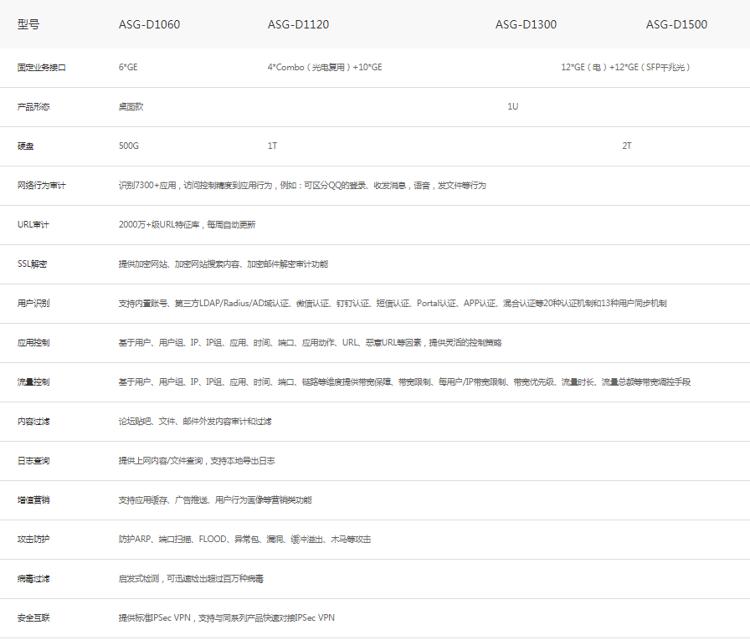This screenshot has height=640, width=750.
Task: Select the 4*Combo +10*GE interface cell
Action: 325,67
